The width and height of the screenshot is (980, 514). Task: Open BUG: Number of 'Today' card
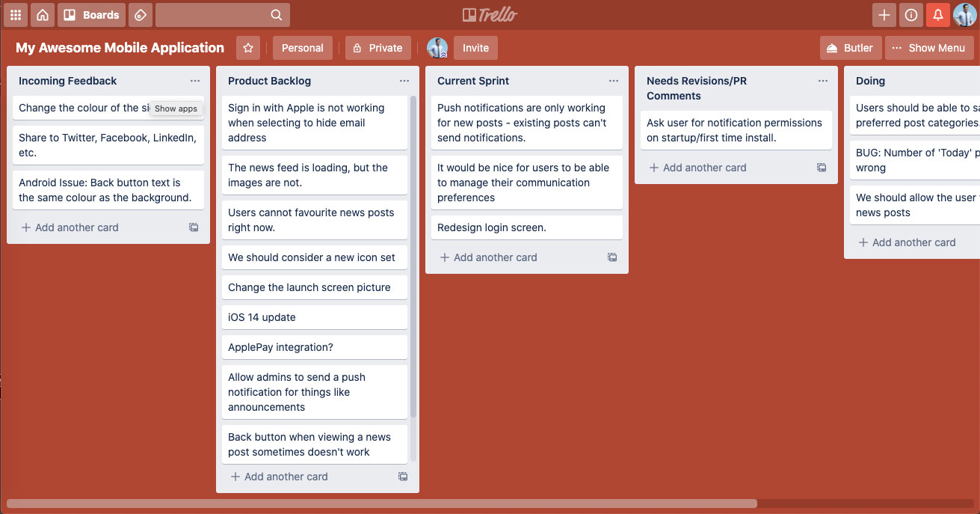915,160
